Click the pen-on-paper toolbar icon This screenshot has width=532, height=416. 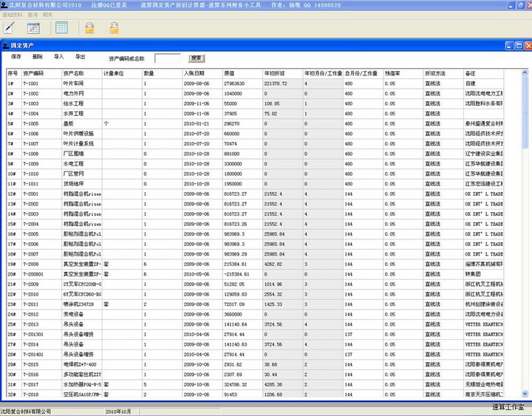pyautogui.click(x=9, y=28)
